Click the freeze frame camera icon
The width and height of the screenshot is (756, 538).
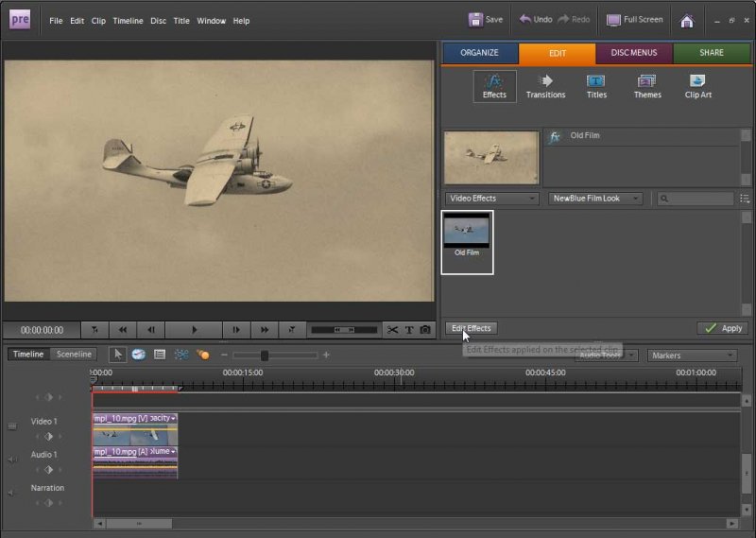(425, 330)
